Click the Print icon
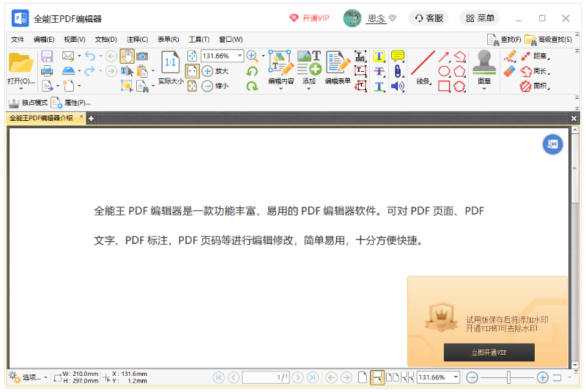This screenshot has width=586, height=392. pyautogui.click(x=47, y=70)
